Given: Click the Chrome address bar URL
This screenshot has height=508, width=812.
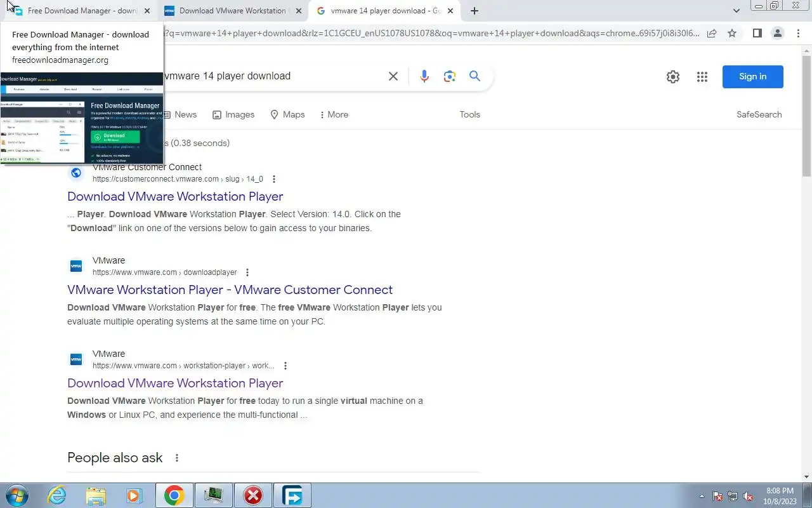Looking at the screenshot, I should tap(431, 33).
